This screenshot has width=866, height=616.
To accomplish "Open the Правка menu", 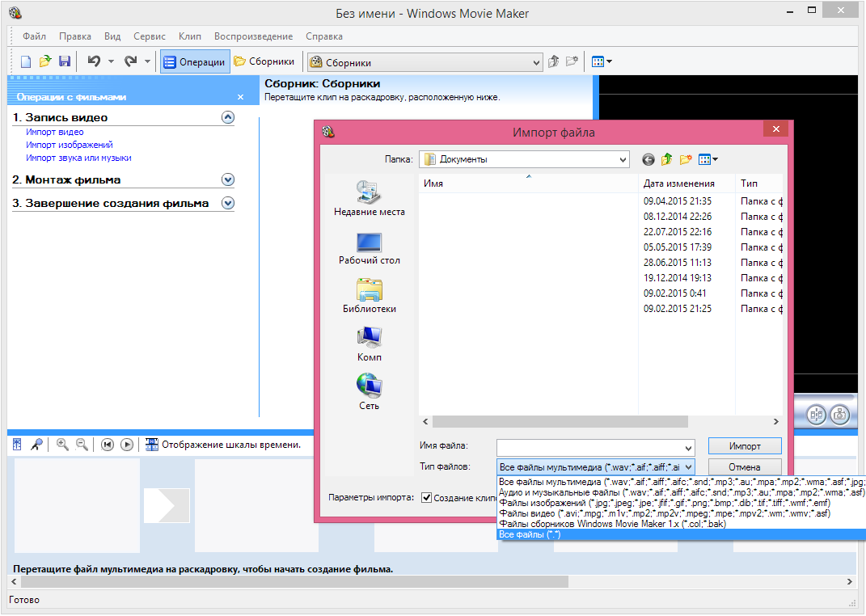I will 75,36.
